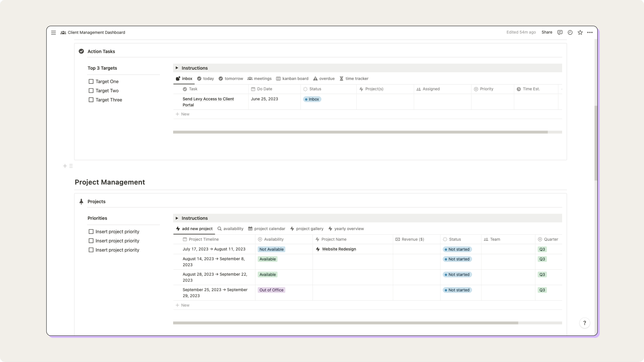Switch to the kanban board tab
Viewport: 644px width, 362px height.
(x=292, y=79)
